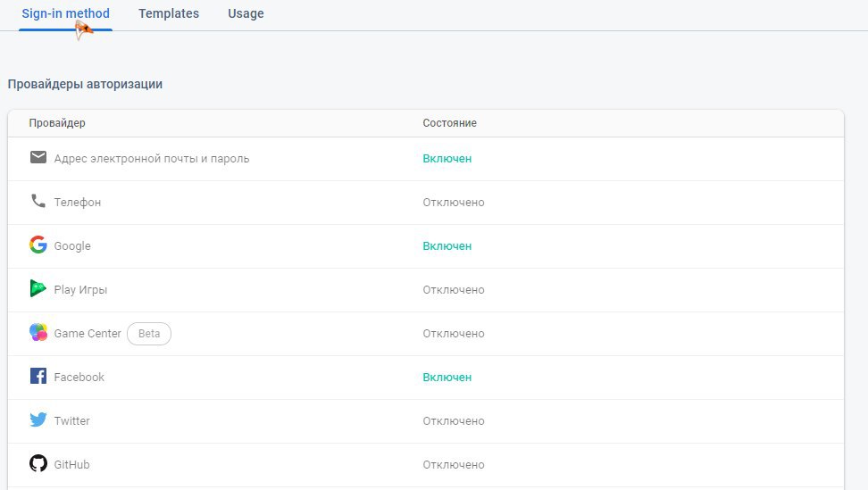This screenshot has width=868, height=490.
Task: Click the Game Center bubbles icon
Action: click(x=38, y=332)
